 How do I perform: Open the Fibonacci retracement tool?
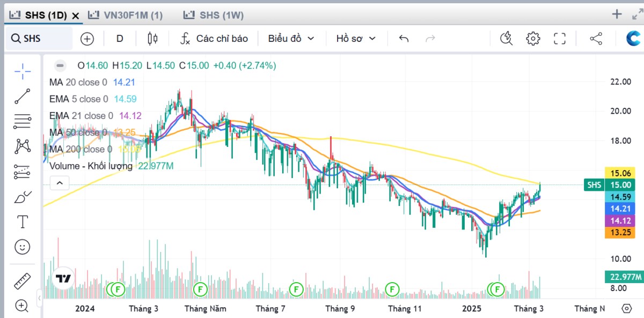[22, 121]
